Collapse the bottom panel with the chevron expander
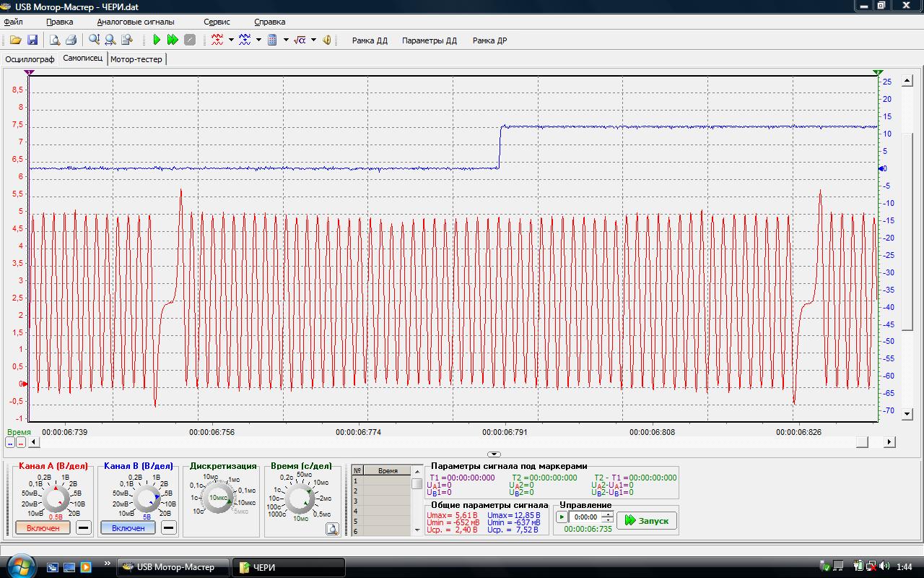The image size is (924, 578). (x=494, y=454)
